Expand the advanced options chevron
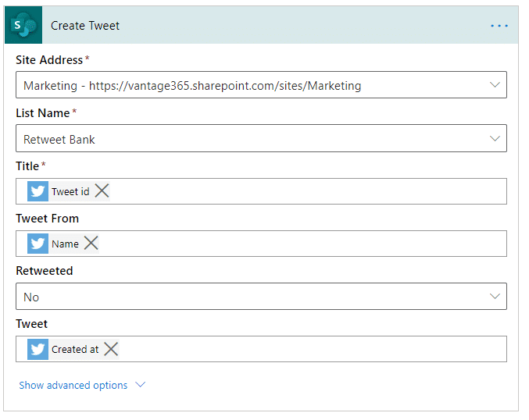 pos(141,385)
